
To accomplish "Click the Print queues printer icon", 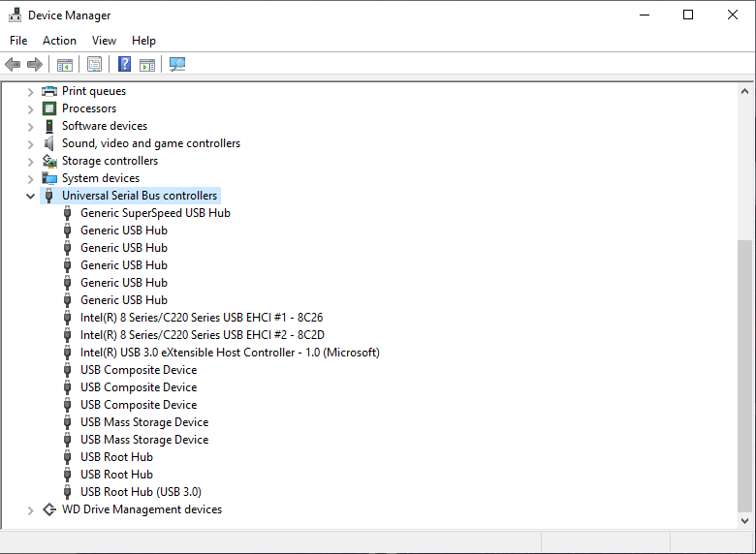I will pyautogui.click(x=49, y=91).
